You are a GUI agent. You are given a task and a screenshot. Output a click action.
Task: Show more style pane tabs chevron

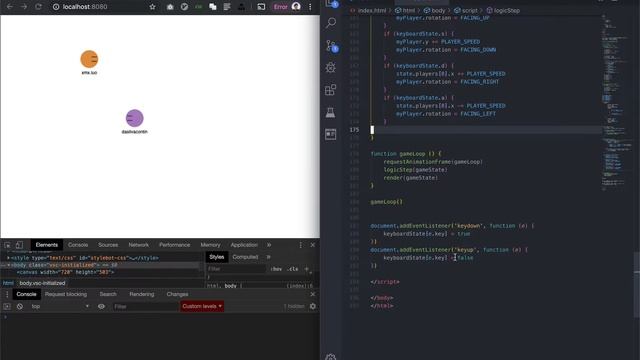point(269,257)
